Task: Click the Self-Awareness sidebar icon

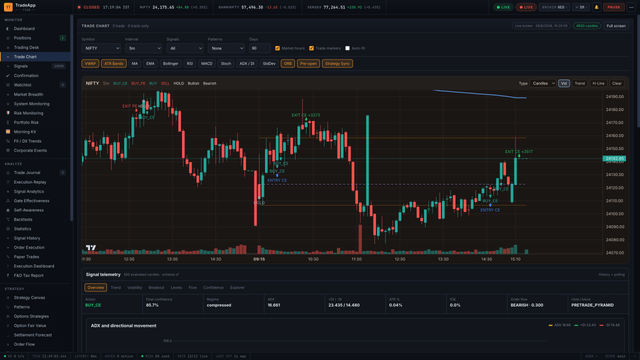Action: (8, 210)
